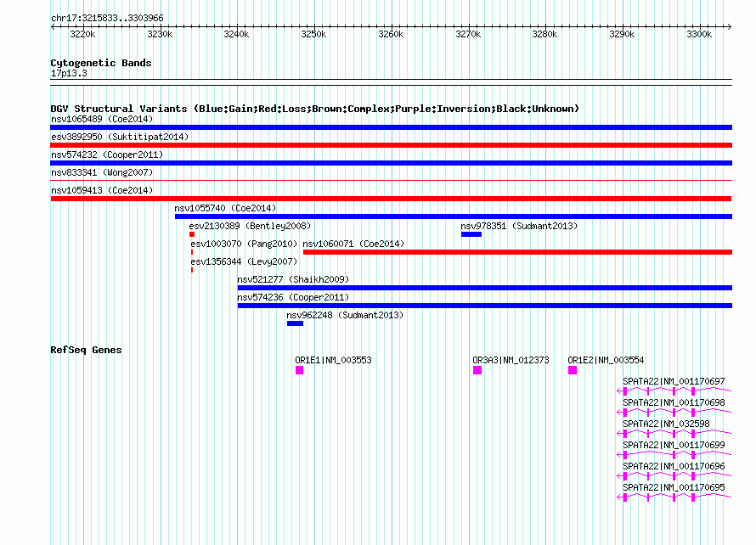Click the nsv962248 (Sudmant2013) label
Image resolution: width=756 pixels, height=545 pixels.
345,315
